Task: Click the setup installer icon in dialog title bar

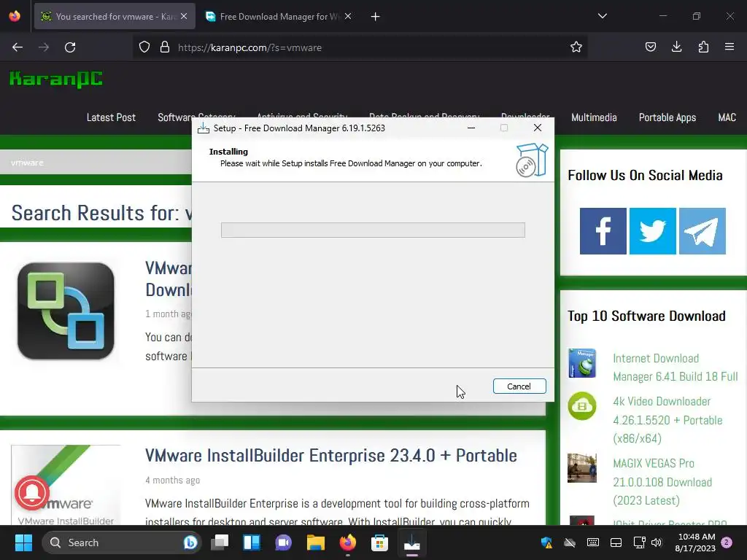Action: [204, 128]
